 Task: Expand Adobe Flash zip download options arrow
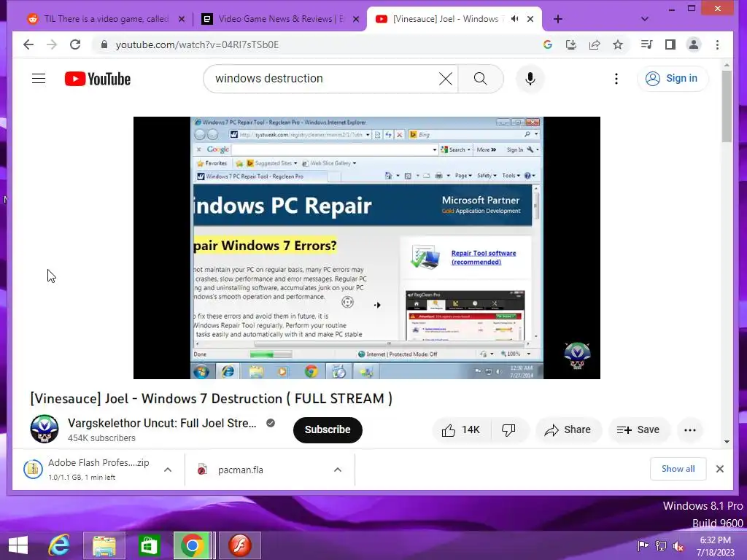pos(168,470)
